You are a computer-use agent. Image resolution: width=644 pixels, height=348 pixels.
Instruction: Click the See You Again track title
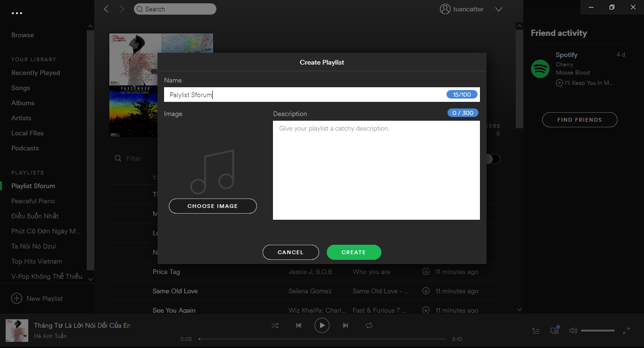tap(174, 310)
